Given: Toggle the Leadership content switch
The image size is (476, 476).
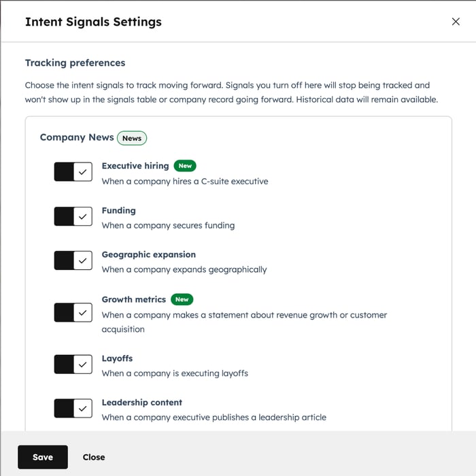Looking at the screenshot, I should pyautogui.click(x=73, y=409).
